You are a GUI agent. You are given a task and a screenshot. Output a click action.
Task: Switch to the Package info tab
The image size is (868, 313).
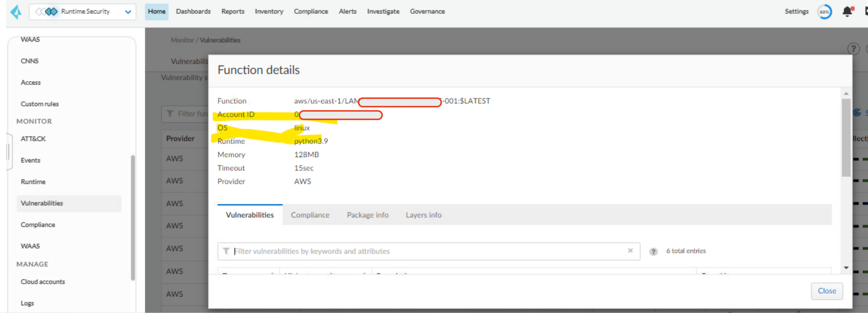368,215
